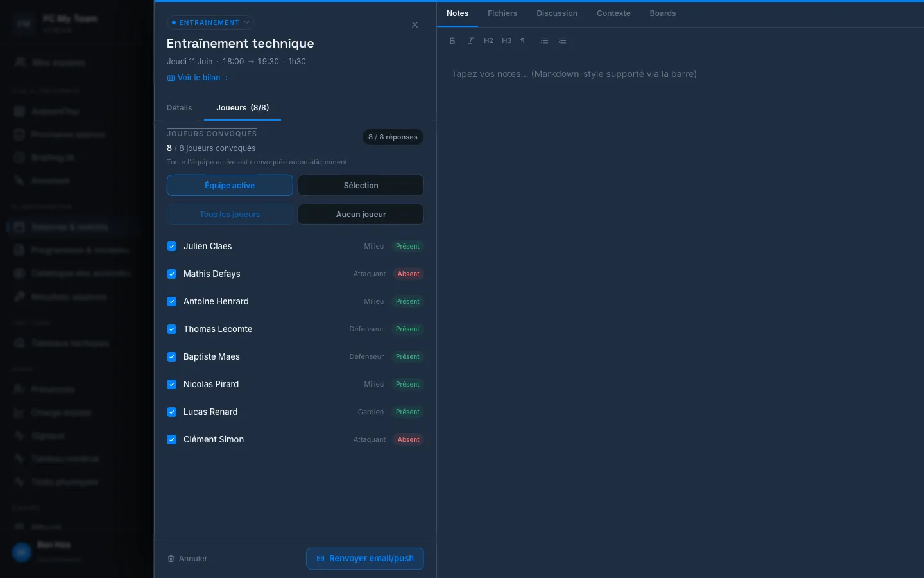Click the chevron after Voir le bilan

tap(227, 78)
